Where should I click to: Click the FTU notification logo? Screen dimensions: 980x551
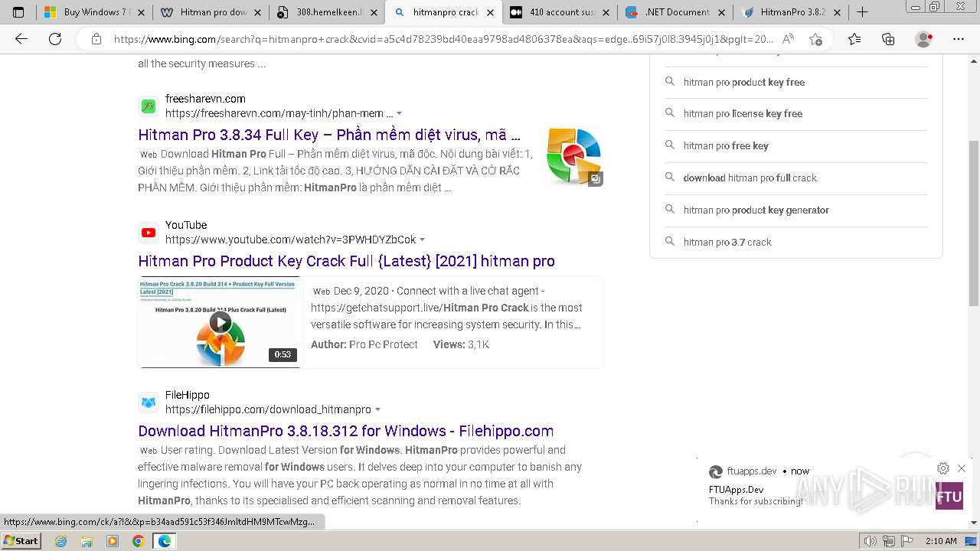(949, 496)
